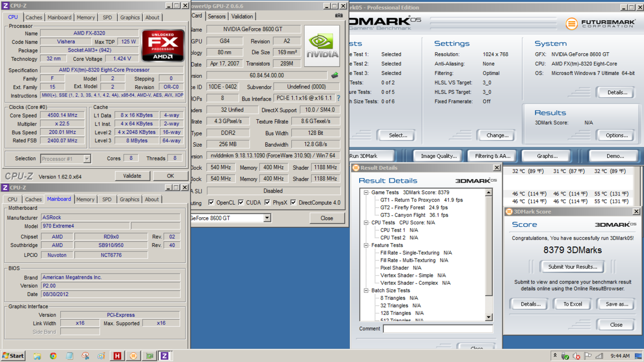
Task: Click the Futuremark Corporation logo
Action: 601,24
